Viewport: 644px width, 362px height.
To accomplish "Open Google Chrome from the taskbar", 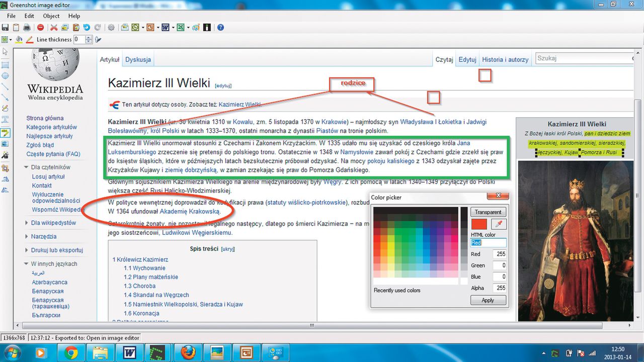I will coord(71,352).
